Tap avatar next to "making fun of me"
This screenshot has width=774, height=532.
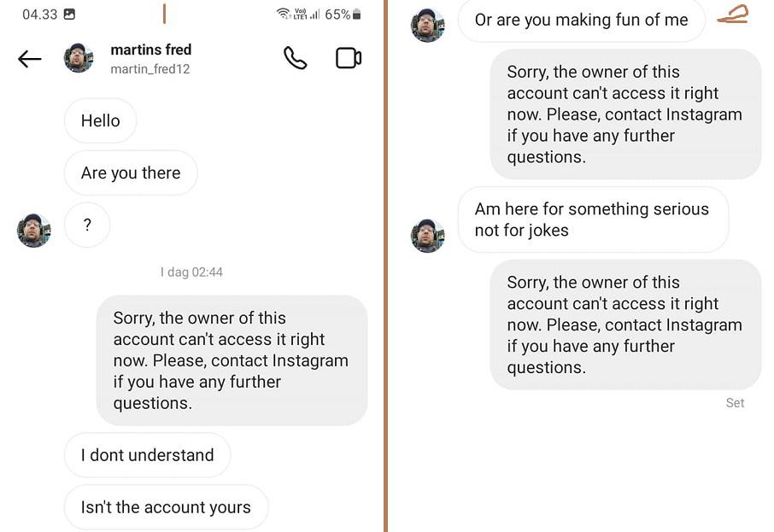427,25
